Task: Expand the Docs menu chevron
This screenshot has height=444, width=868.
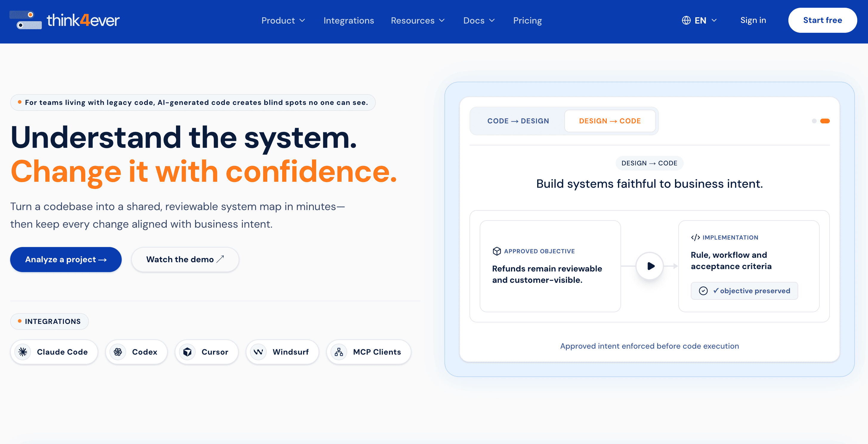Action: click(492, 21)
